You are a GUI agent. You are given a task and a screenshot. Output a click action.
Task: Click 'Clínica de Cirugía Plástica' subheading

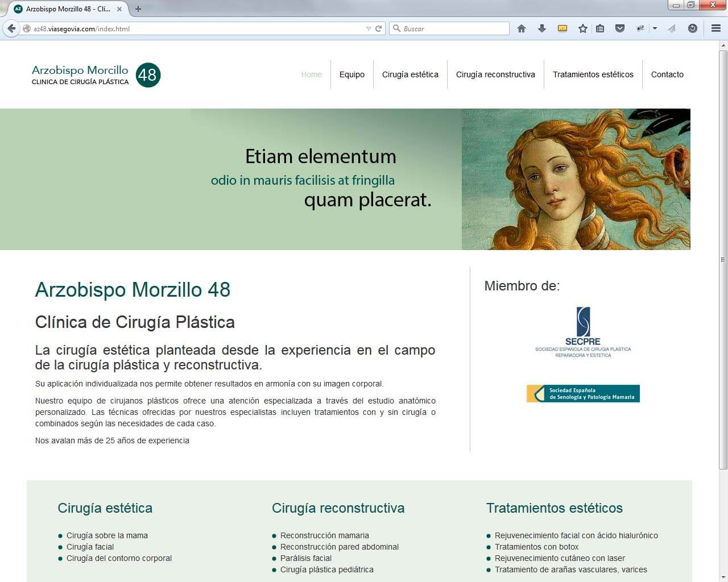[x=135, y=322]
